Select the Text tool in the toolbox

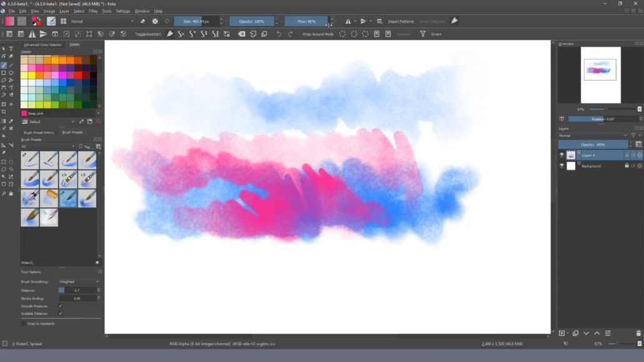[x=11, y=49]
